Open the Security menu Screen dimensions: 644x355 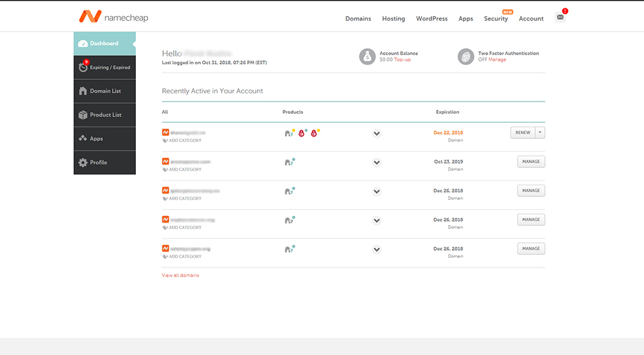click(496, 19)
